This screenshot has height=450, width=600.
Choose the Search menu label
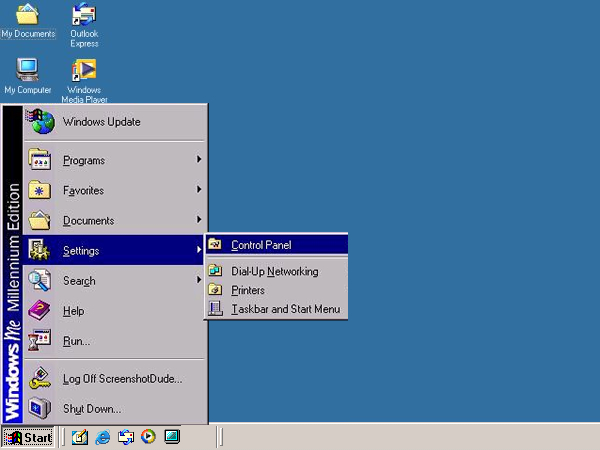click(79, 281)
